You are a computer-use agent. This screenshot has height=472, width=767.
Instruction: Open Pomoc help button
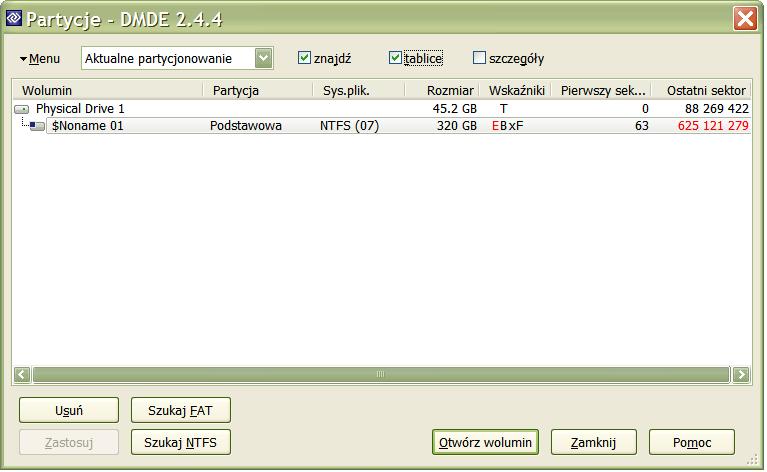(692, 443)
